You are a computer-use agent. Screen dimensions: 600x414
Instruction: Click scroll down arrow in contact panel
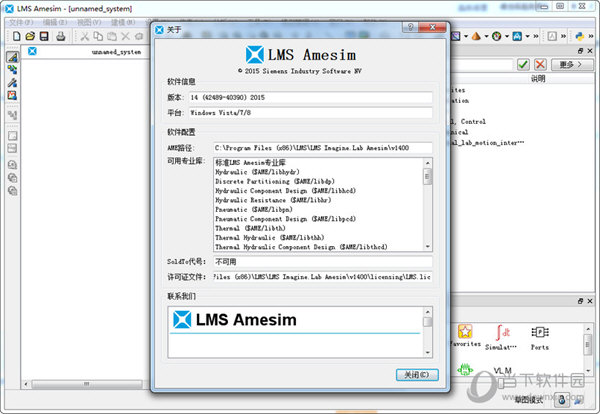click(x=428, y=353)
